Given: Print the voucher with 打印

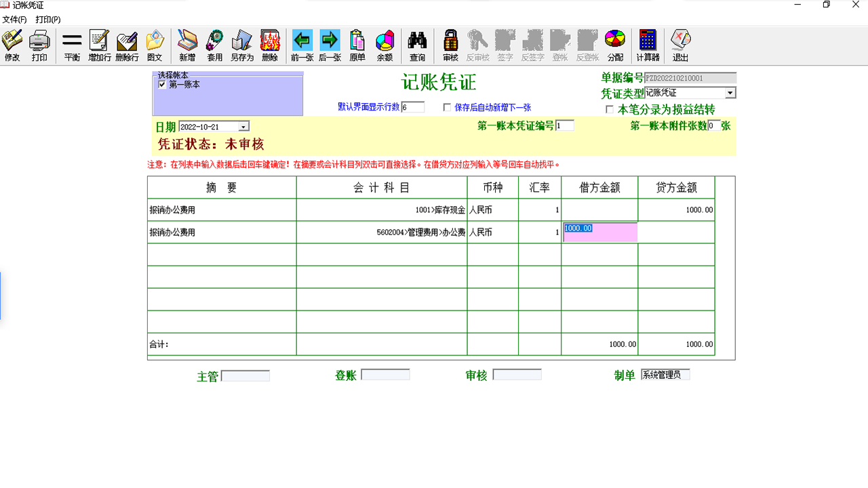Looking at the screenshot, I should (40, 45).
